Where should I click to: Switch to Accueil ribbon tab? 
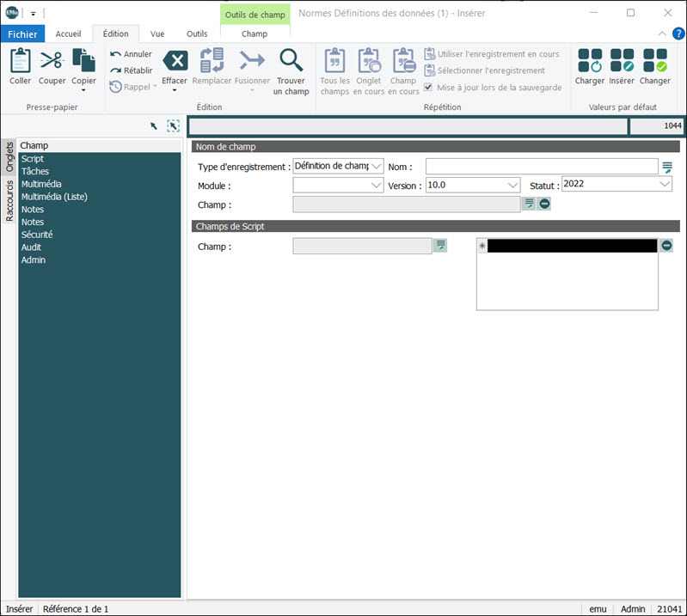[x=68, y=34]
